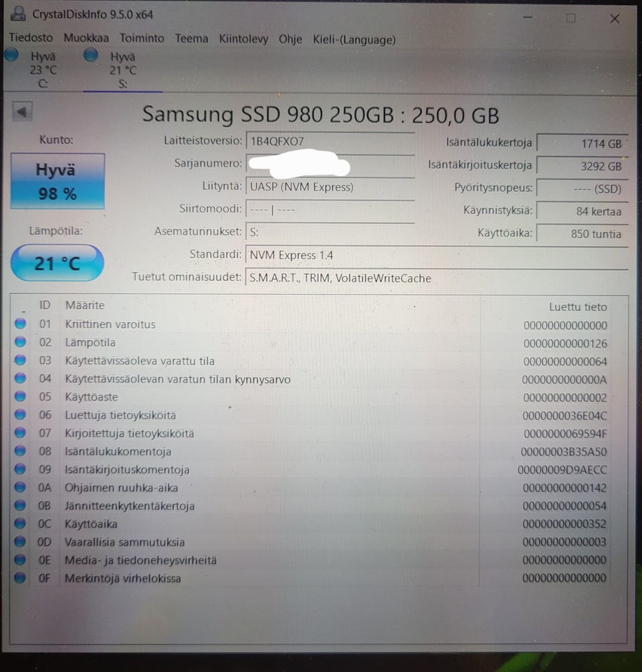Select the Merkintöjä virhelokissa row text
642x672 pixels.
(x=122, y=578)
